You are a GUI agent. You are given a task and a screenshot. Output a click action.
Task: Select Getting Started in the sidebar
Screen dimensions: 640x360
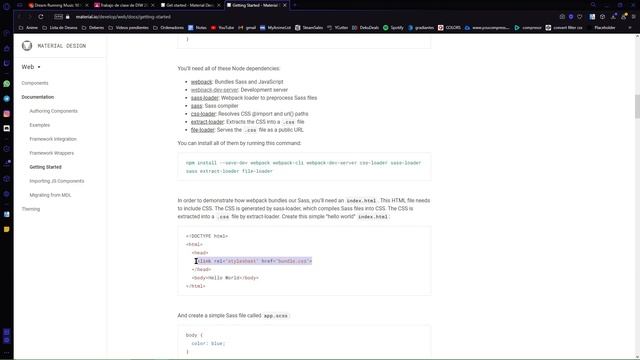tap(45, 167)
